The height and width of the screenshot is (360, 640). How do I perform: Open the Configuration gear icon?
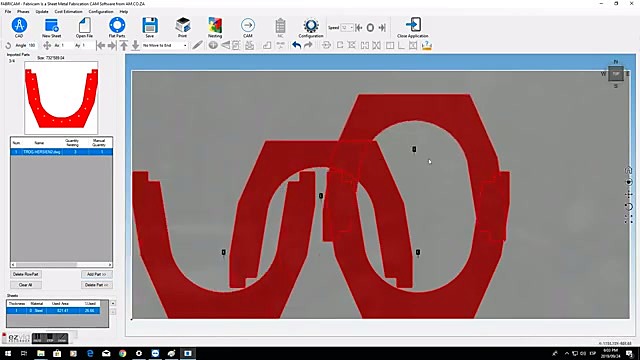[x=311, y=25]
